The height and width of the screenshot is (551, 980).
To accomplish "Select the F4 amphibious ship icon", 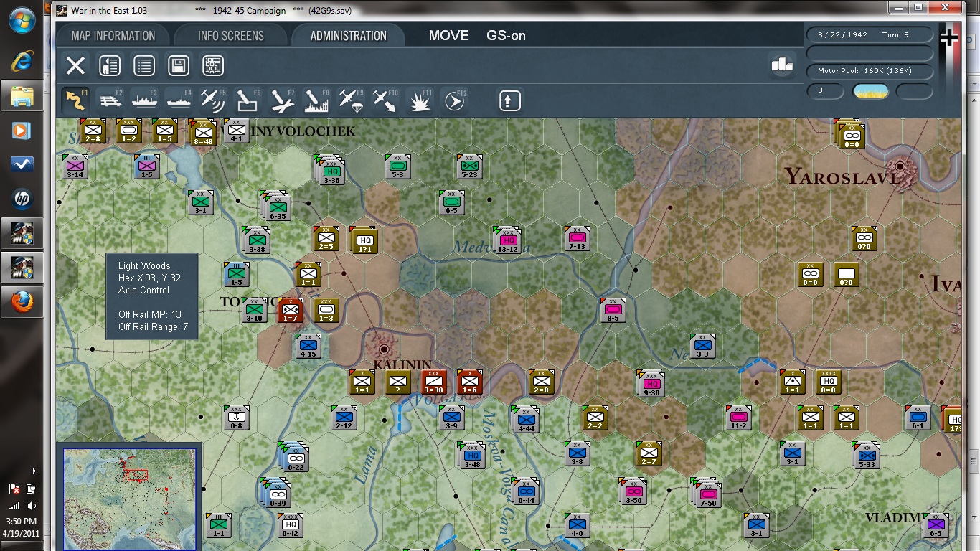I will tap(179, 100).
